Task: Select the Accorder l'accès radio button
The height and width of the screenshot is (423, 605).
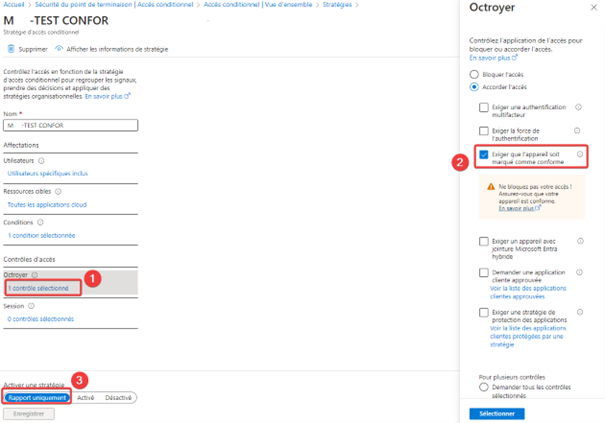Action: click(474, 87)
